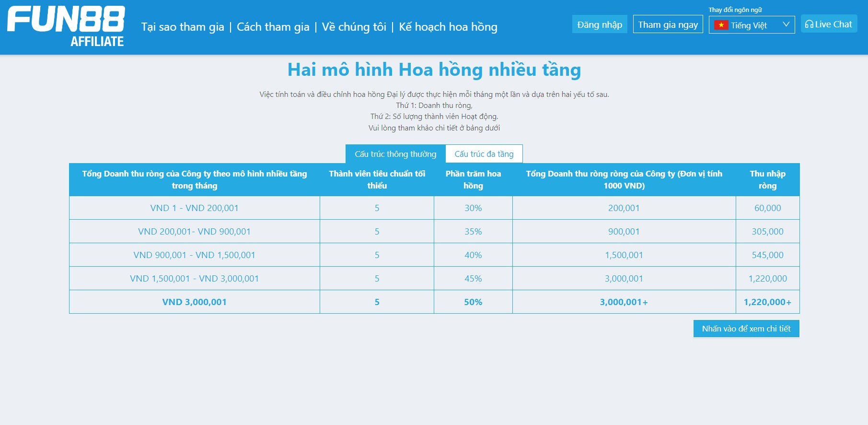The height and width of the screenshot is (425, 868).
Task: Click the '545,000' net income cell
Action: (768, 255)
